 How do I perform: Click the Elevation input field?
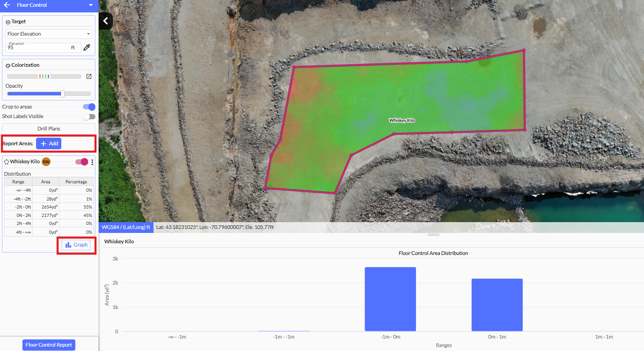(38, 48)
